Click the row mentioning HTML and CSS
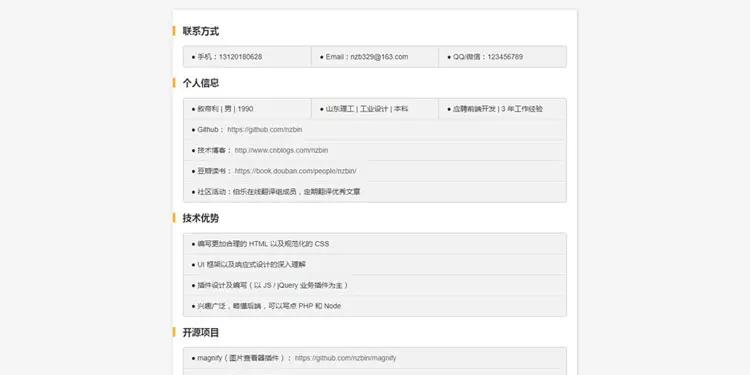This screenshot has width=750, height=375. [375, 244]
